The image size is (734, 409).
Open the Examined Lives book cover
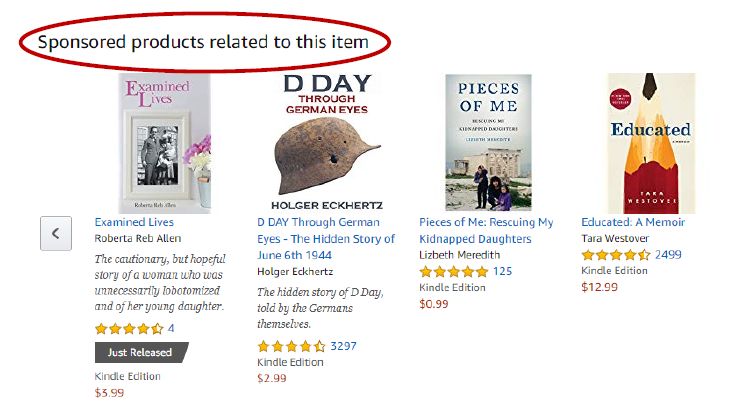165,142
